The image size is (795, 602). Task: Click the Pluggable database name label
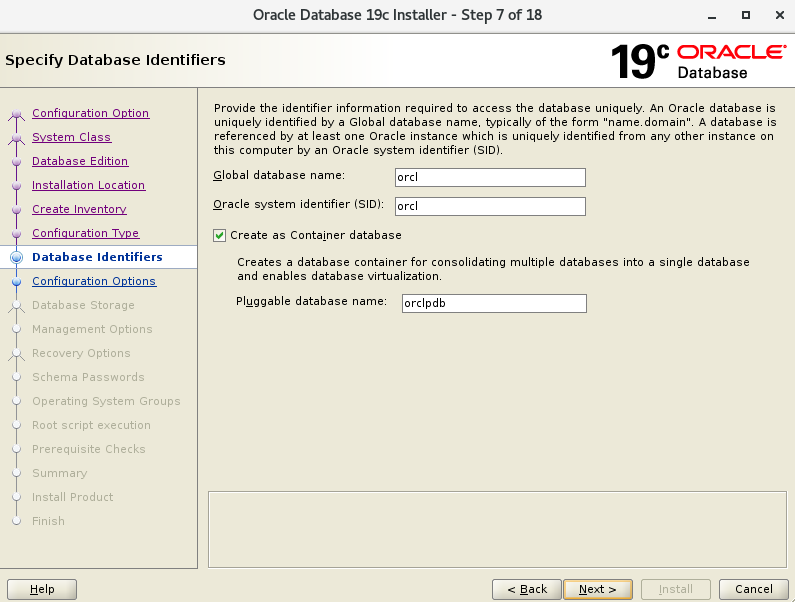[311, 301]
